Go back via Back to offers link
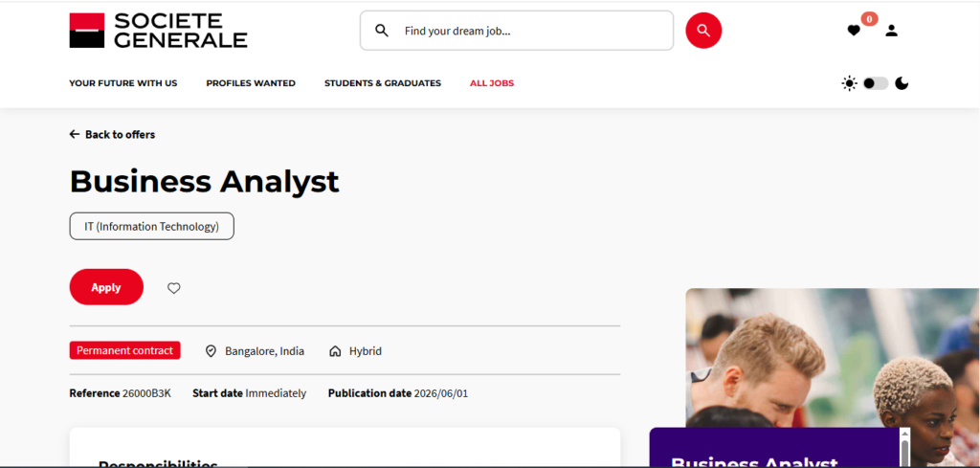980x468 pixels. pyautogui.click(x=112, y=134)
